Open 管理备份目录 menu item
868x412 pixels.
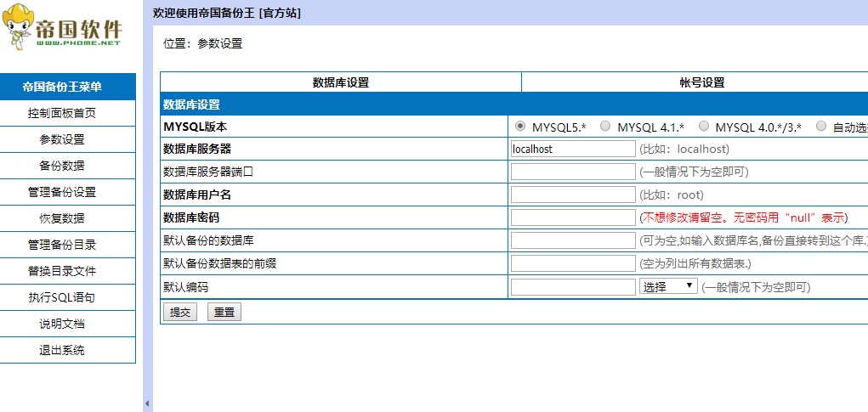(x=62, y=245)
